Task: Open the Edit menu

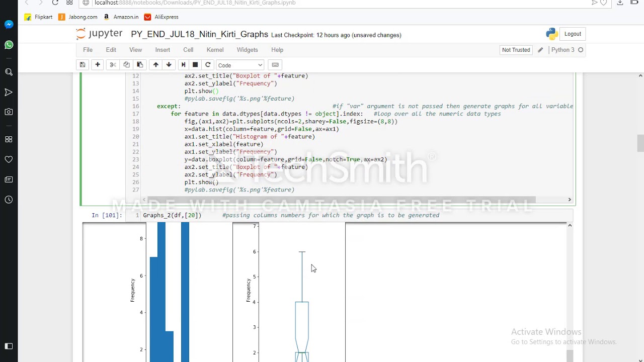Action: [x=111, y=50]
